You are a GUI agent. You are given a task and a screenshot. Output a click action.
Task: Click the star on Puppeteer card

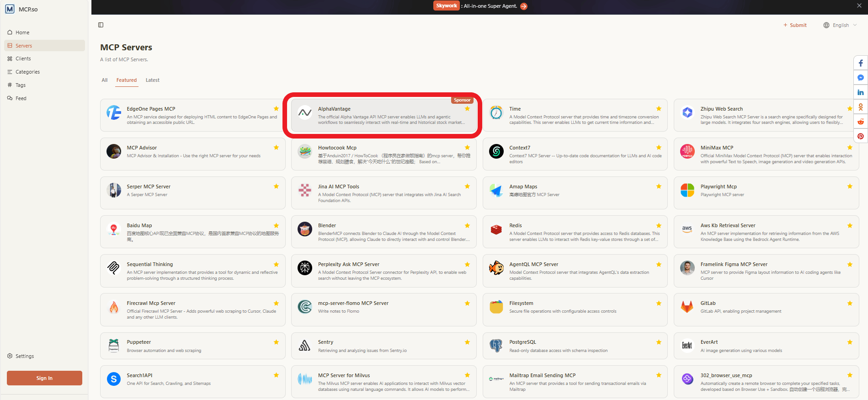[276, 342]
